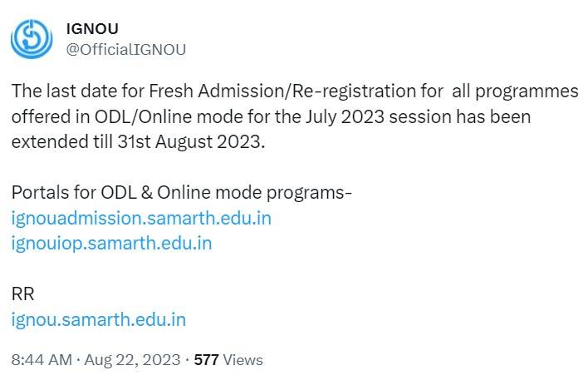The height and width of the screenshot is (380, 588).
Task: Click the Aug 22, 2023 date
Action: (133, 360)
